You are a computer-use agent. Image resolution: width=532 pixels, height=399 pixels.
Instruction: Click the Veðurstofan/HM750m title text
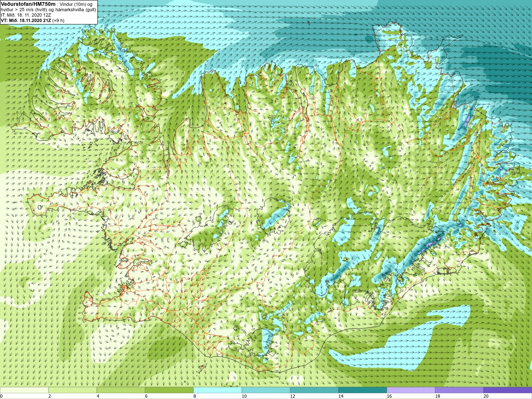click(27, 4)
